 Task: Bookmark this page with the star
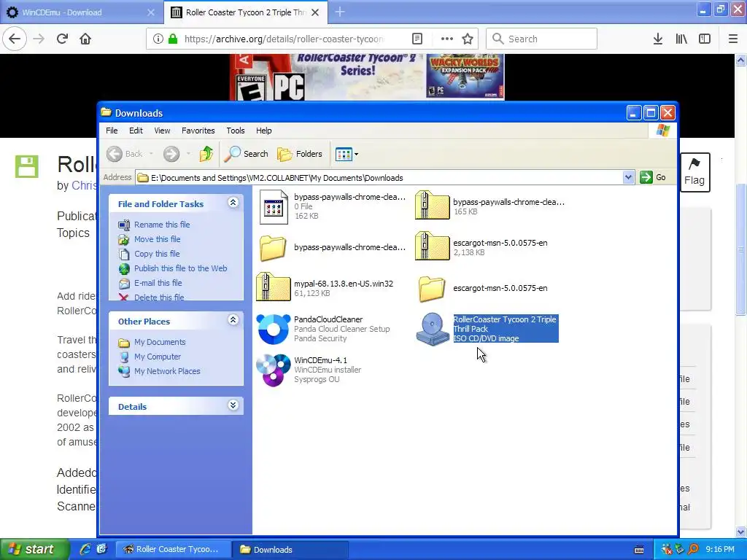coord(468,39)
